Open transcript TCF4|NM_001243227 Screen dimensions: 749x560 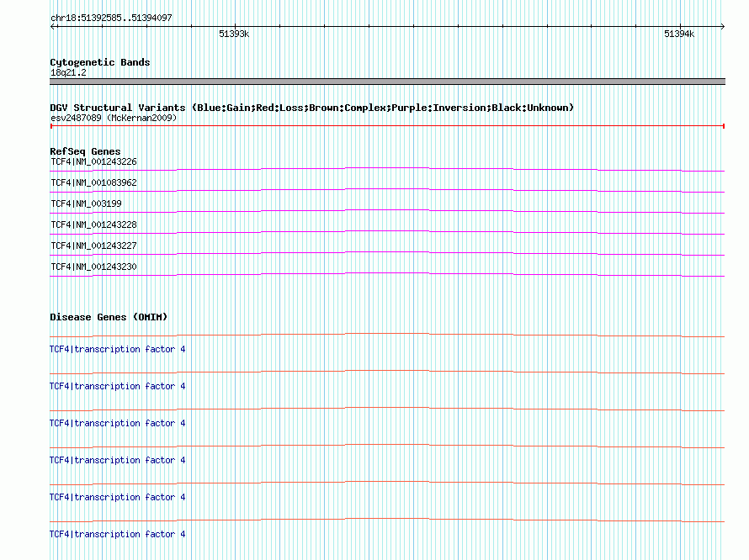pyautogui.click(x=93, y=246)
